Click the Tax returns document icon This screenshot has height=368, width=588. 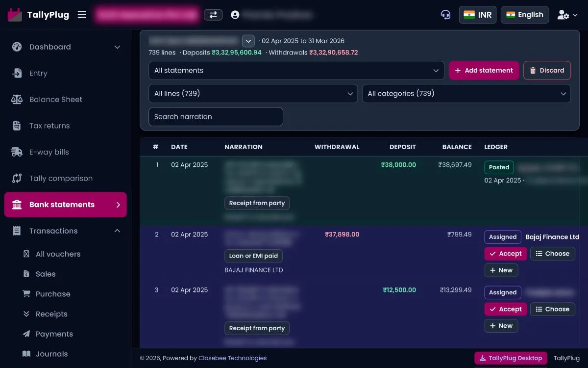(17, 126)
